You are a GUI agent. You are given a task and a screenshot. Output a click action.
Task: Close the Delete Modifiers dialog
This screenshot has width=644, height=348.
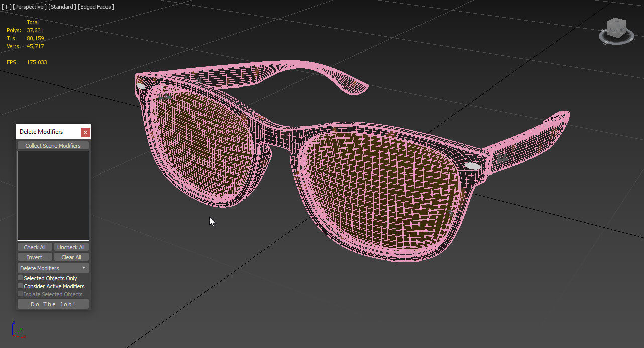85,132
